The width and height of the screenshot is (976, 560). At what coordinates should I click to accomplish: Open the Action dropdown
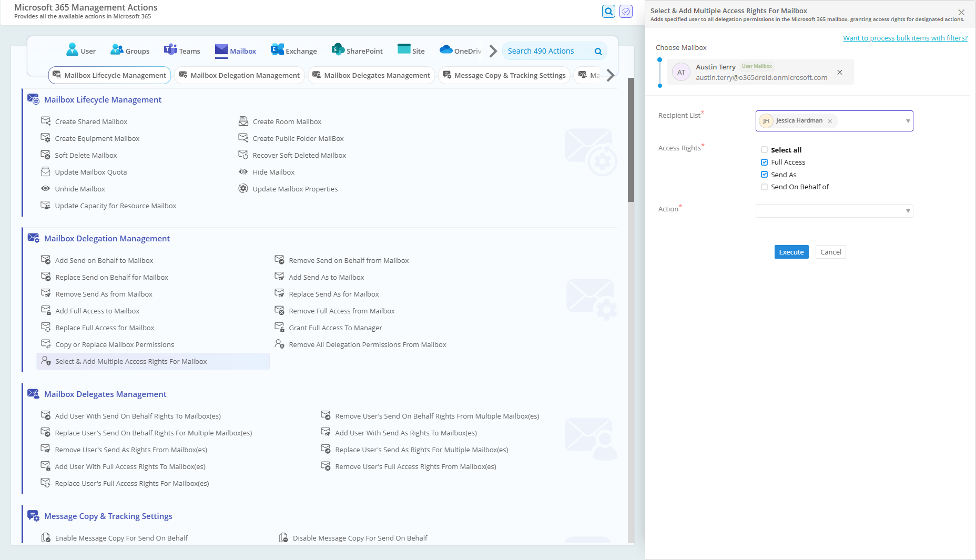coord(834,211)
